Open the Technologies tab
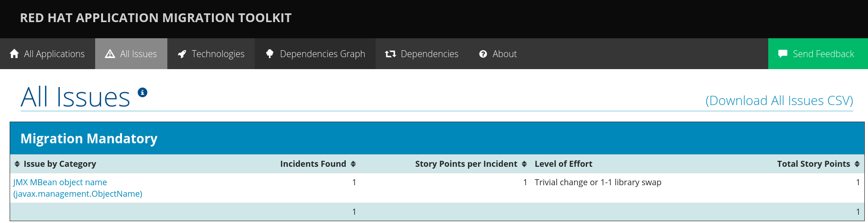The image size is (868, 223). pos(217,54)
